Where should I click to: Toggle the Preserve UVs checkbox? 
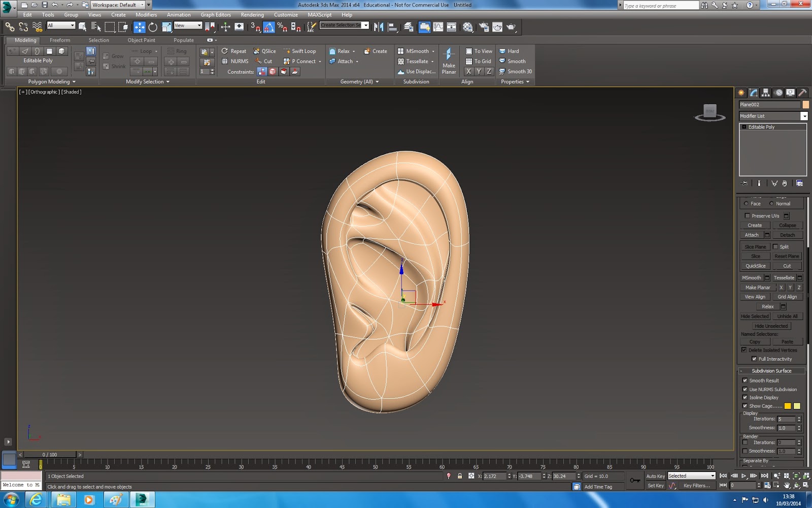[x=747, y=216]
